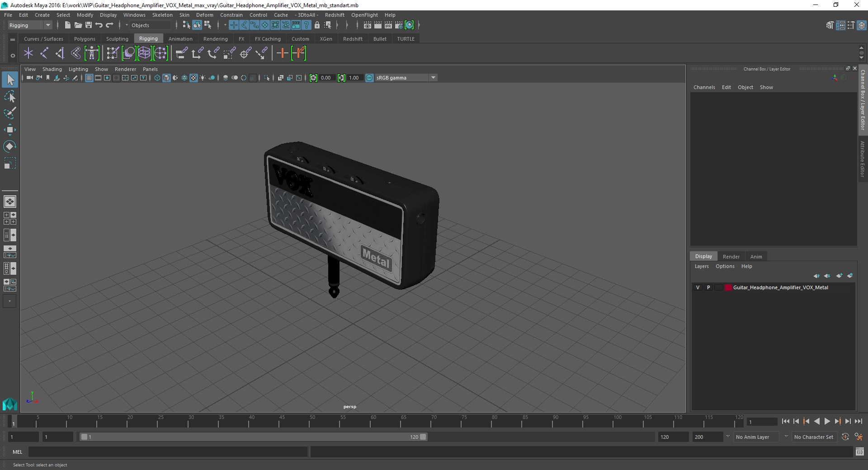The image size is (868, 470).
Task: Click the Set Key shelf icon
Action: pos(283,53)
